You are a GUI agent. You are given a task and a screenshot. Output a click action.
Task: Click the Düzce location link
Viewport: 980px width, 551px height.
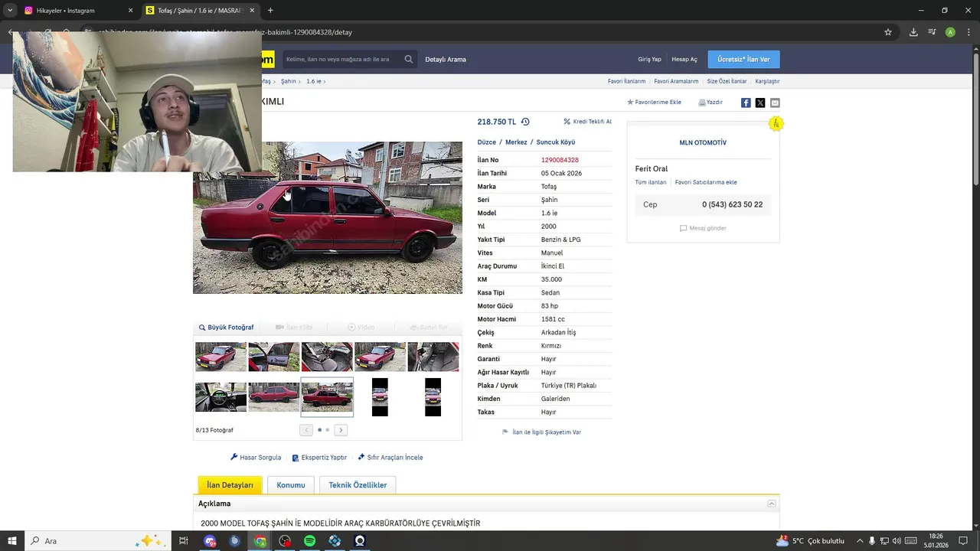point(487,142)
